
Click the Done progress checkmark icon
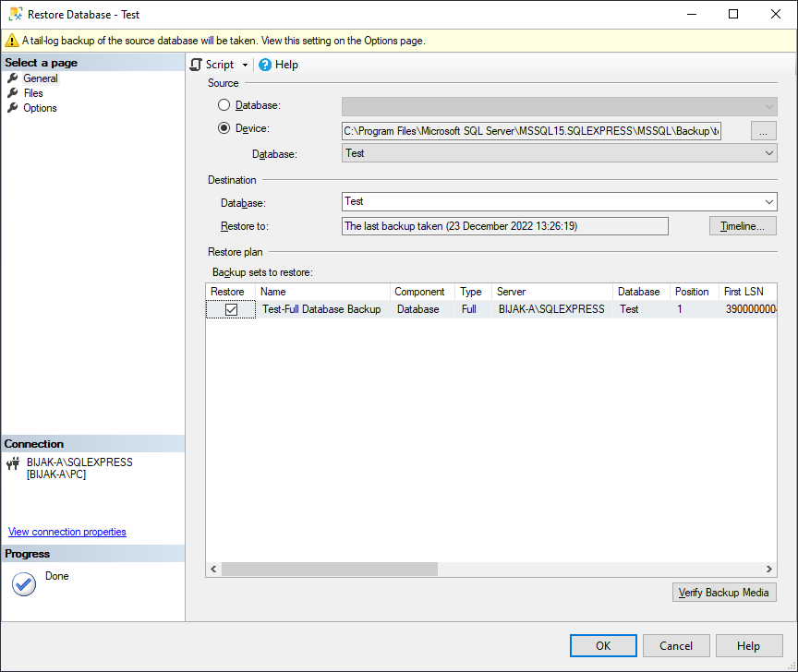[23, 583]
